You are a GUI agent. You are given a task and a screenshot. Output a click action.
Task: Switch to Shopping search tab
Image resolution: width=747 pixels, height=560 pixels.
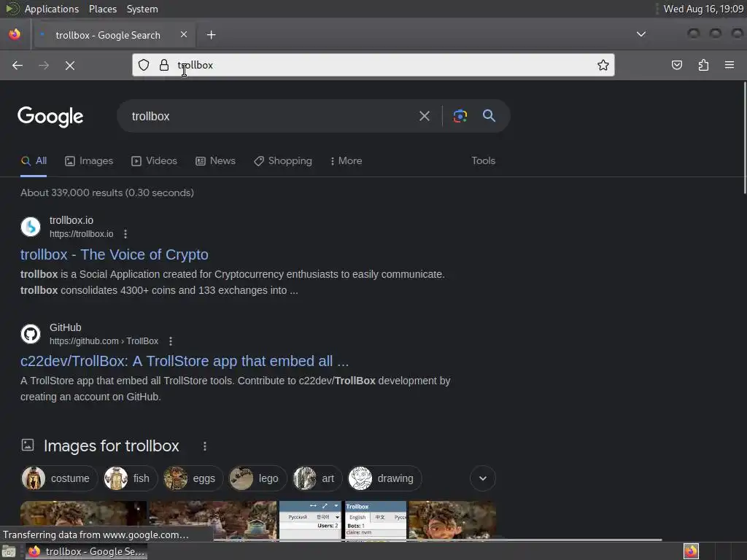coord(283,161)
